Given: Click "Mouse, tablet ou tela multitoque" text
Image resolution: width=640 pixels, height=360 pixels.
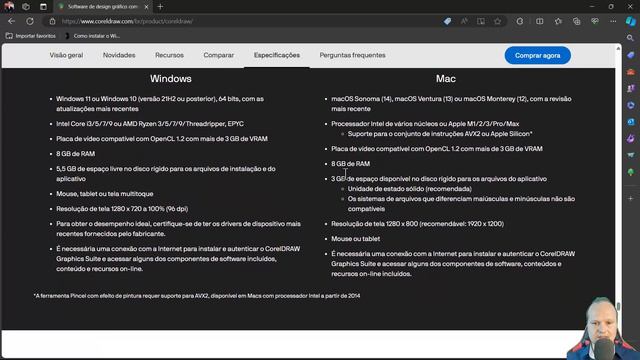Looking at the screenshot, I should pos(105,194).
